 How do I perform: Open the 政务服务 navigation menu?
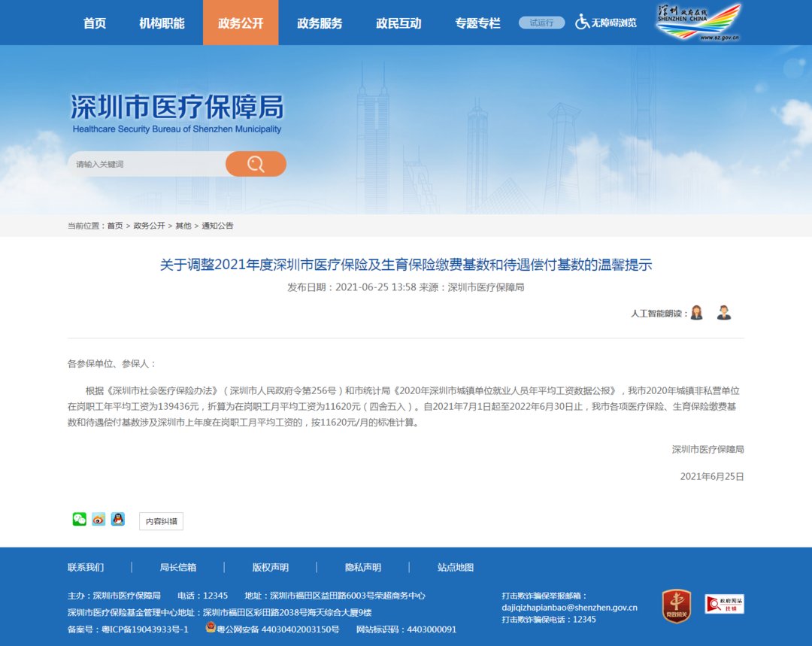click(318, 23)
